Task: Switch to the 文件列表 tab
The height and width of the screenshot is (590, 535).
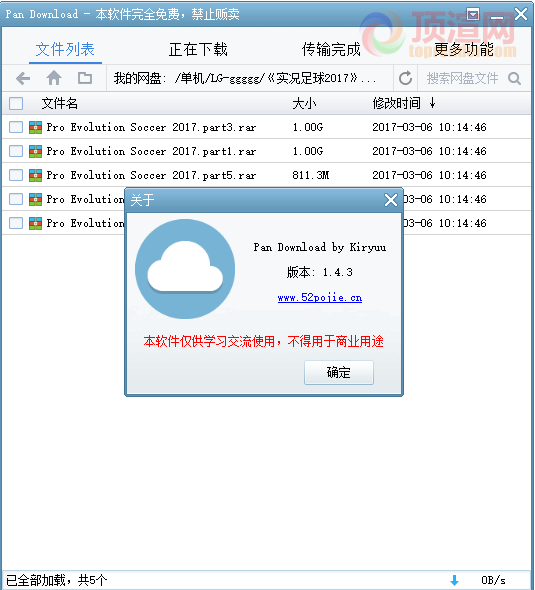Action: coord(65,49)
